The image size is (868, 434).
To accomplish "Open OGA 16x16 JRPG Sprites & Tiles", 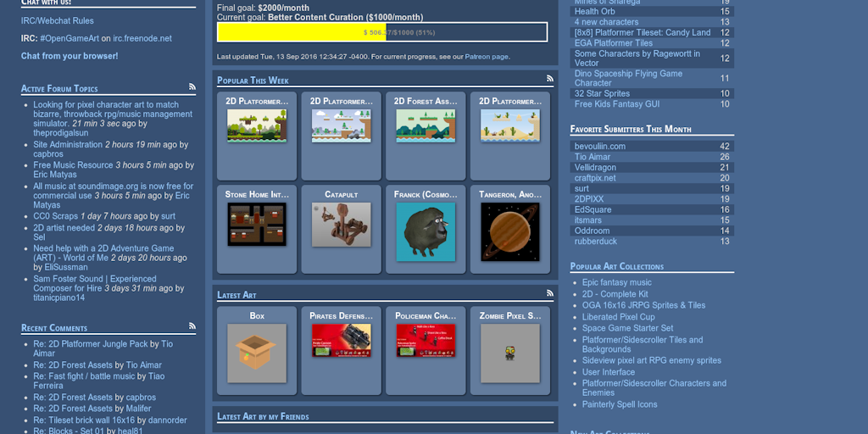I will tap(644, 305).
